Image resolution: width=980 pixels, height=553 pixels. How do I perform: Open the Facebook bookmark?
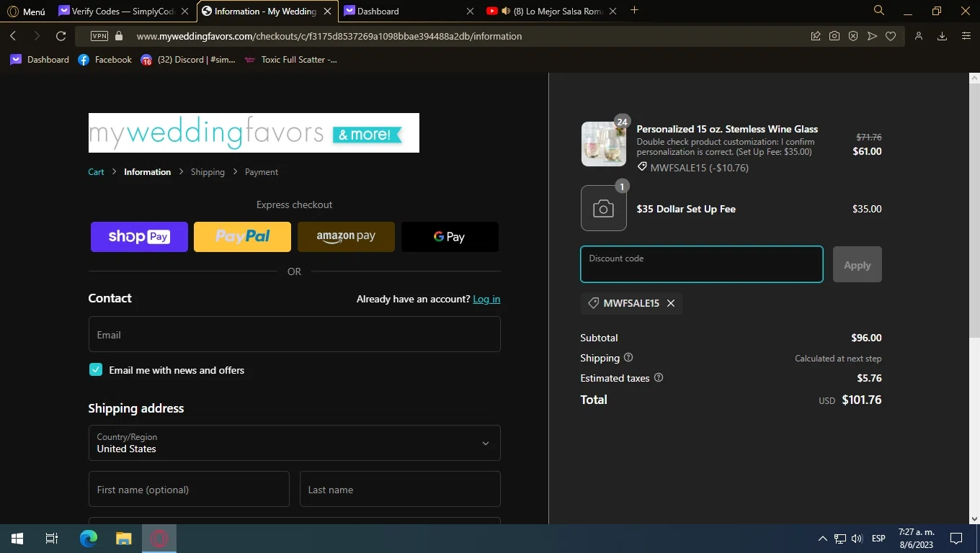(x=105, y=60)
